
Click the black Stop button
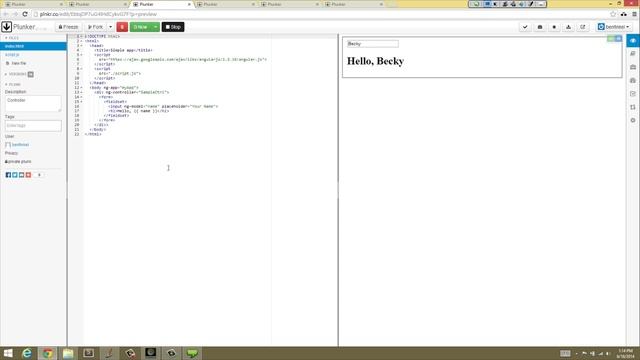click(x=173, y=27)
